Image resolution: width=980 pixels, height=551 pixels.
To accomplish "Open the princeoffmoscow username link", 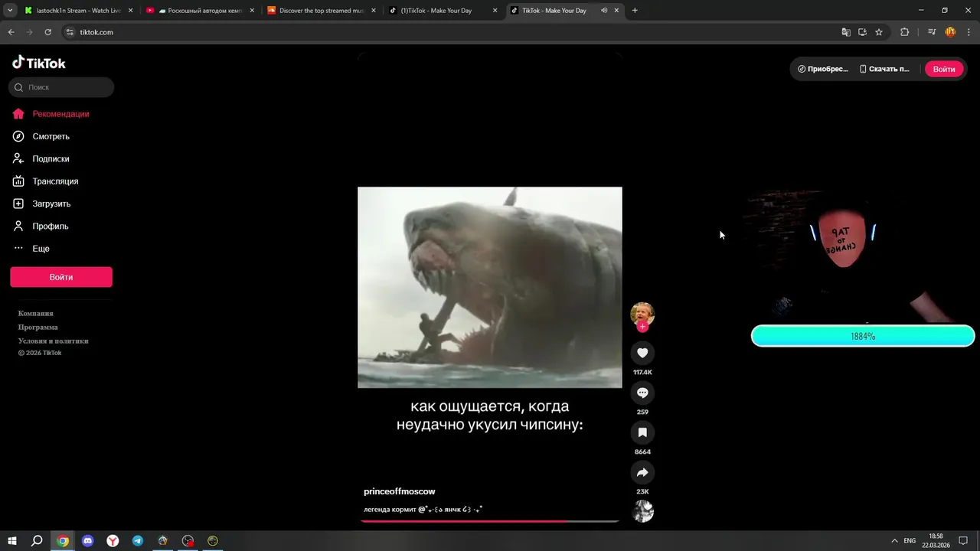I will (x=400, y=491).
